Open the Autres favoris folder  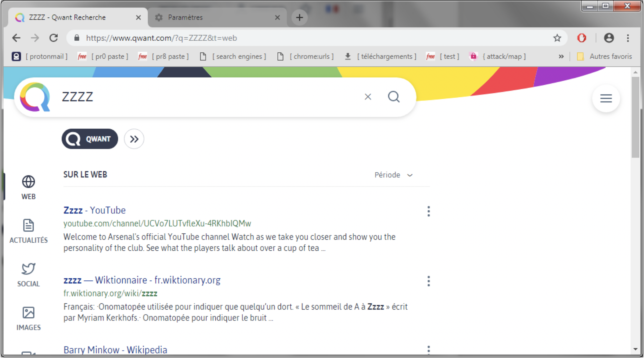click(604, 56)
